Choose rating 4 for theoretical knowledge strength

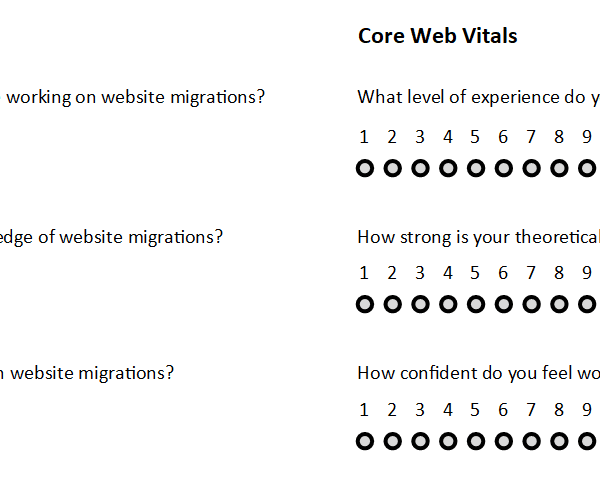coord(448,304)
